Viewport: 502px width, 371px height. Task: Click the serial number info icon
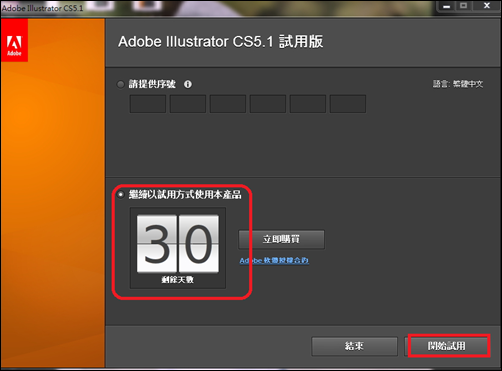188,84
